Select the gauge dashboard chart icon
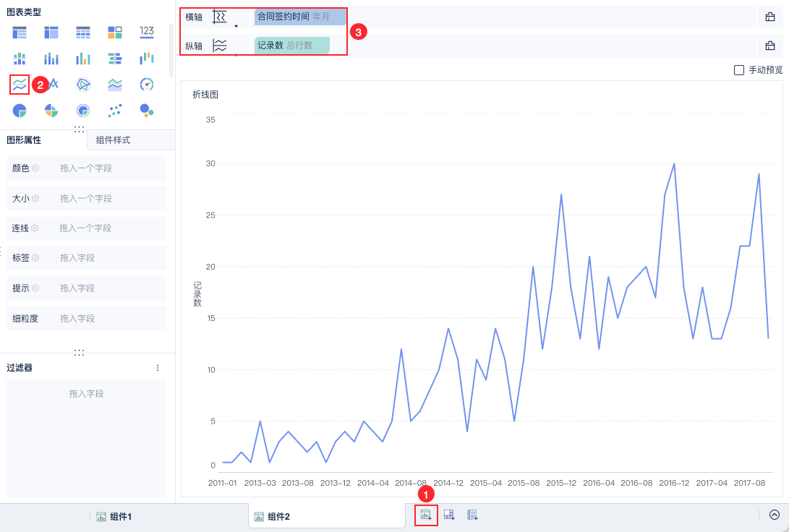The image size is (789, 532). (x=147, y=85)
